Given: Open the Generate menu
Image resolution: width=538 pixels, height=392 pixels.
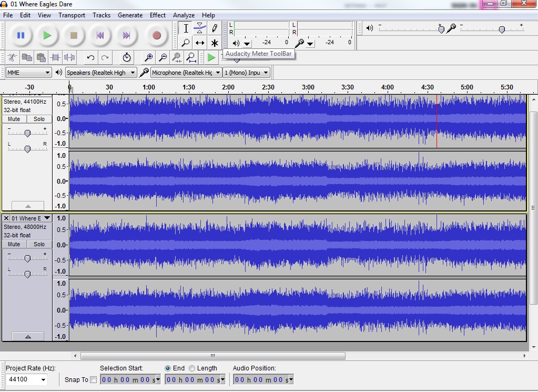Looking at the screenshot, I should coord(130,15).
